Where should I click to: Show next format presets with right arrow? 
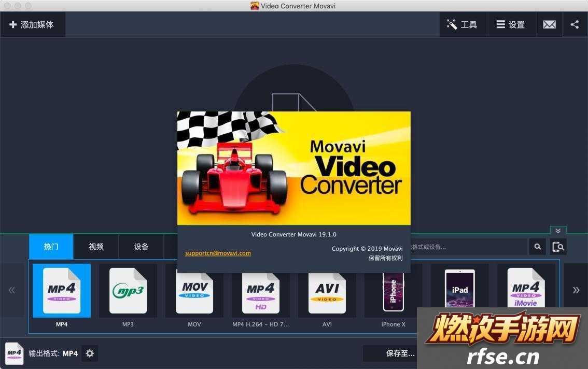point(576,290)
